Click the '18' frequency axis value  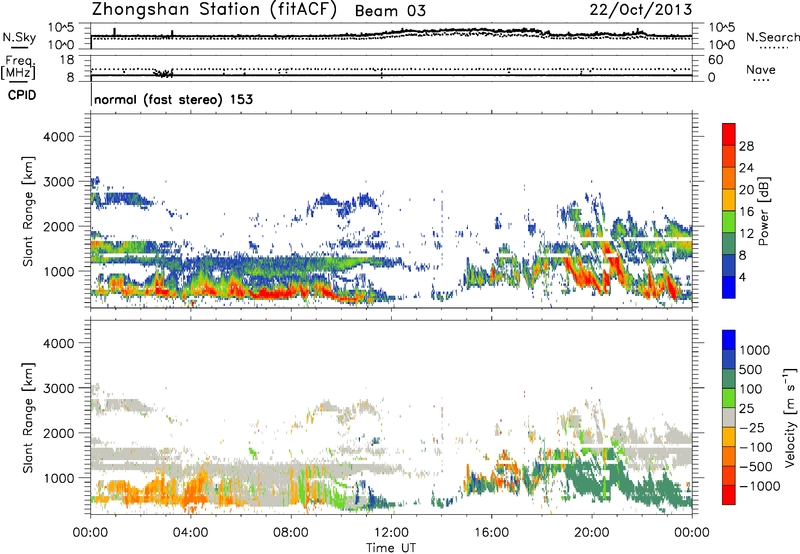point(67,60)
